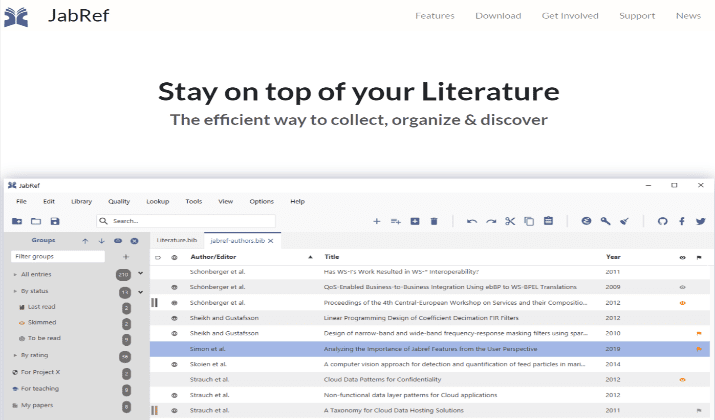
Task: Click the flag column header icon
Action: pyautogui.click(x=699, y=258)
